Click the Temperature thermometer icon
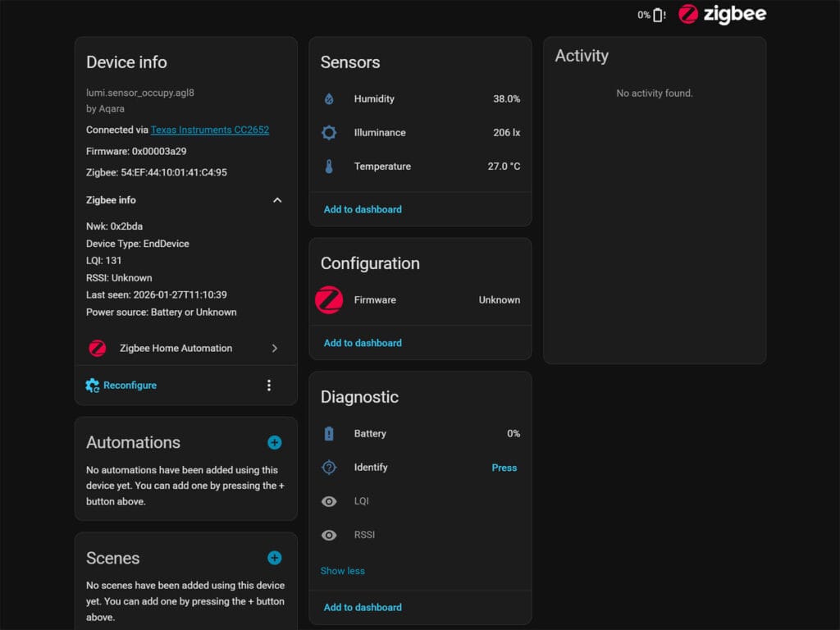The height and width of the screenshot is (630, 840). pyautogui.click(x=330, y=166)
